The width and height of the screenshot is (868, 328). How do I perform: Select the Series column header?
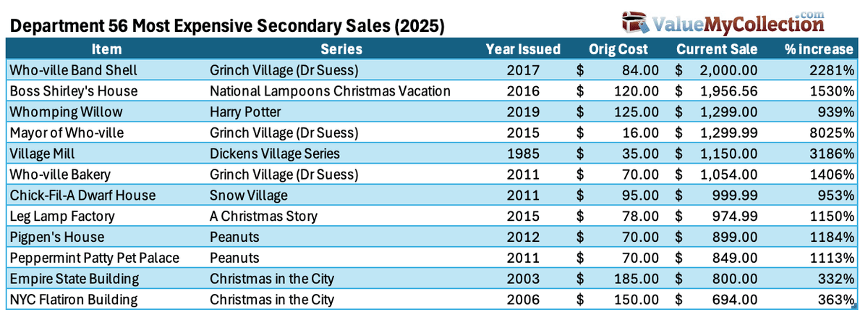click(341, 49)
